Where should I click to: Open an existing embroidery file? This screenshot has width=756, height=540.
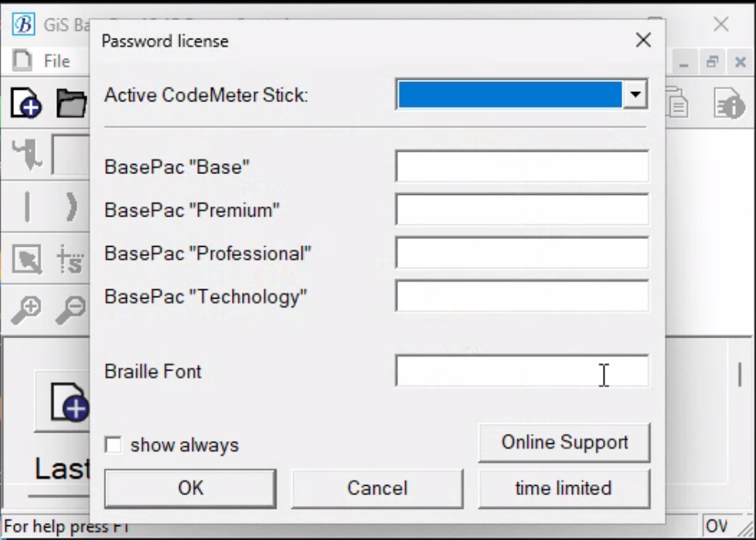pyautogui.click(x=71, y=103)
